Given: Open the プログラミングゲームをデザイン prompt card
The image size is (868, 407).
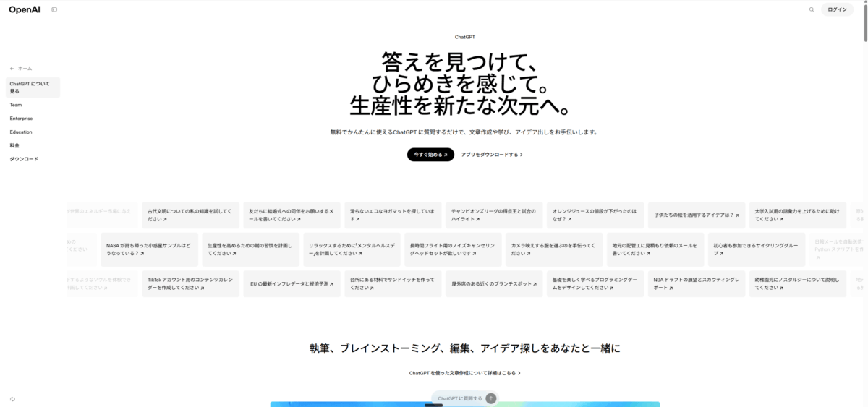Looking at the screenshot, I should coord(595,283).
